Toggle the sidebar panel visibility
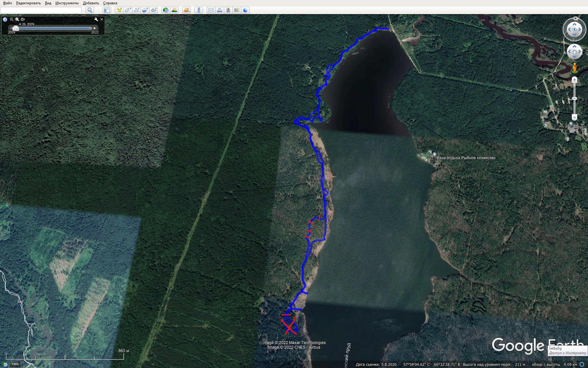The height and width of the screenshot is (368, 588). click(x=107, y=10)
